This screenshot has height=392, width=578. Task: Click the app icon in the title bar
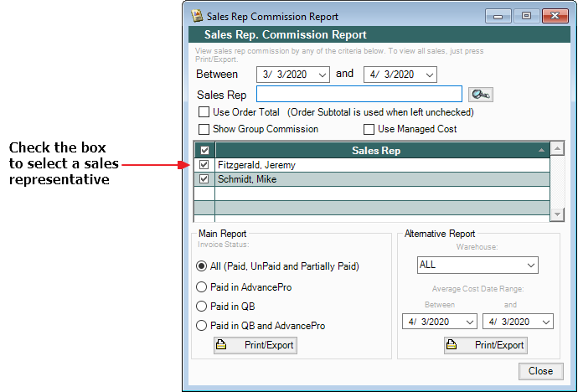pos(197,16)
